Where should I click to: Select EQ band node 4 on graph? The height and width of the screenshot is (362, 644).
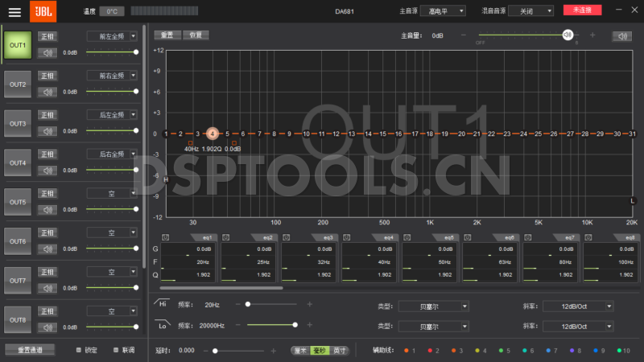[x=213, y=134]
